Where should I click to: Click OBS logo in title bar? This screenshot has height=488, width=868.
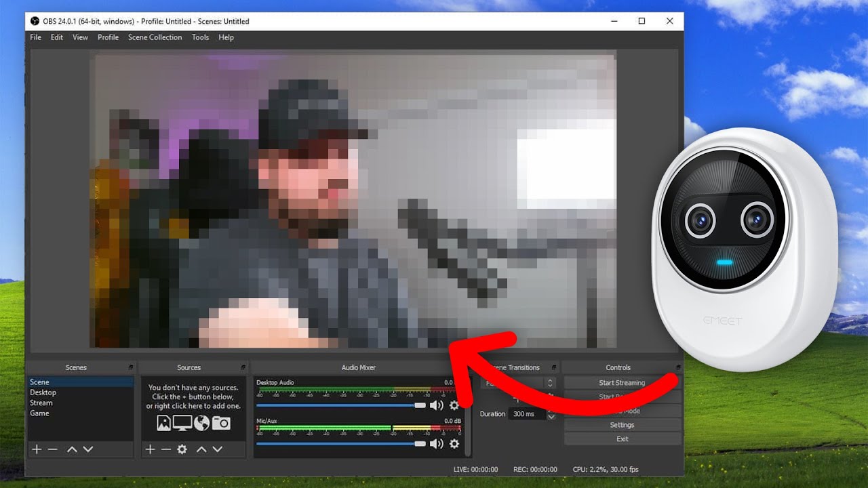(35, 21)
